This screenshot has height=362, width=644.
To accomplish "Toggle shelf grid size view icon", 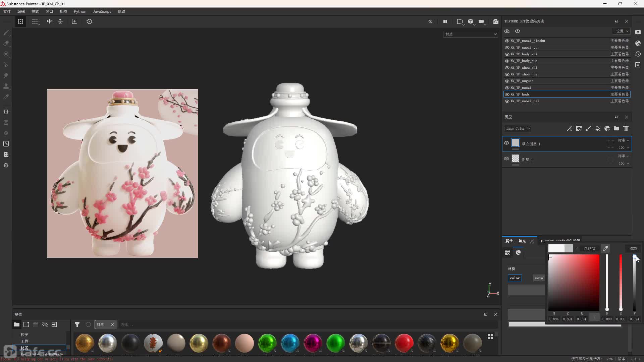I will [x=490, y=337].
